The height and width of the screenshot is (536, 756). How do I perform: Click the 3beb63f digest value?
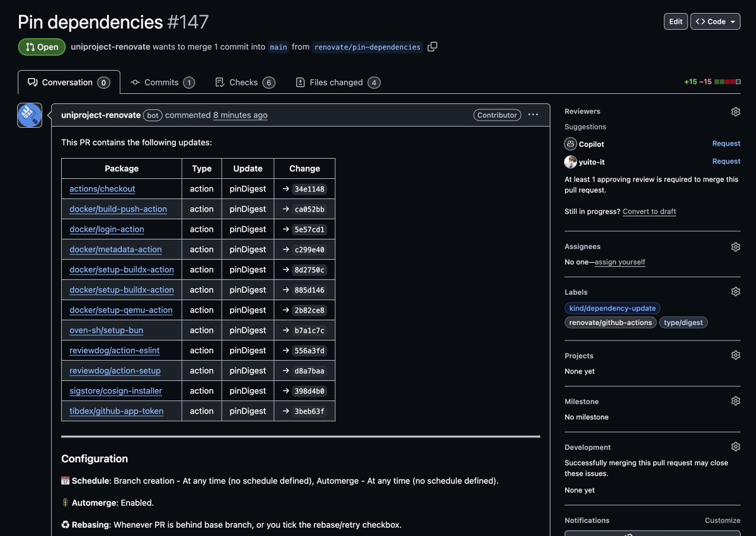click(309, 411)
